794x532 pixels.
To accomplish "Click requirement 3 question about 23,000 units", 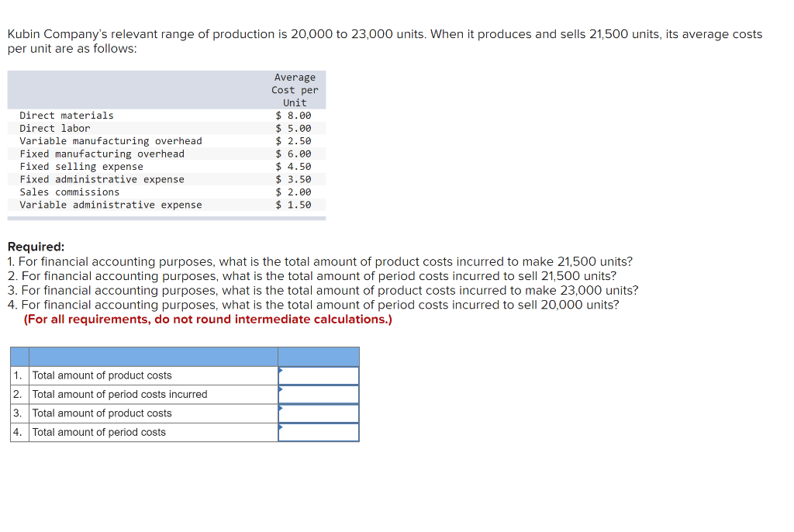I will click(x=323, y=290).
